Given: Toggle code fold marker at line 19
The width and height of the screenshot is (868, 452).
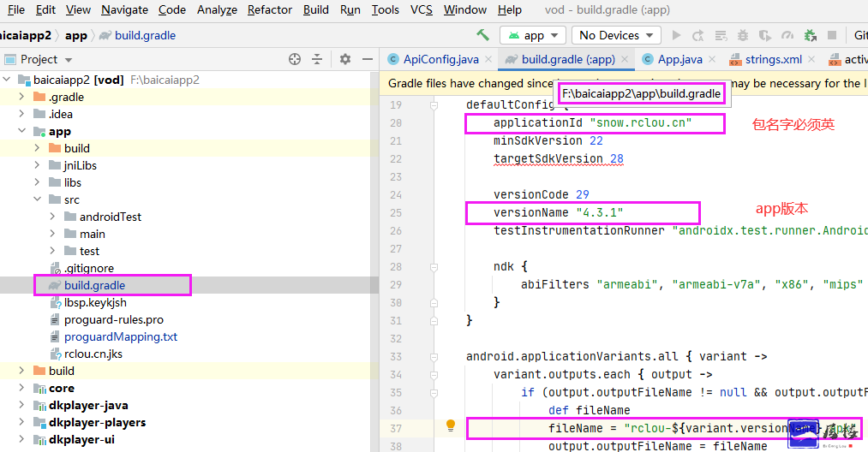Looking at the screenshot, I should [x=434, y=104].
